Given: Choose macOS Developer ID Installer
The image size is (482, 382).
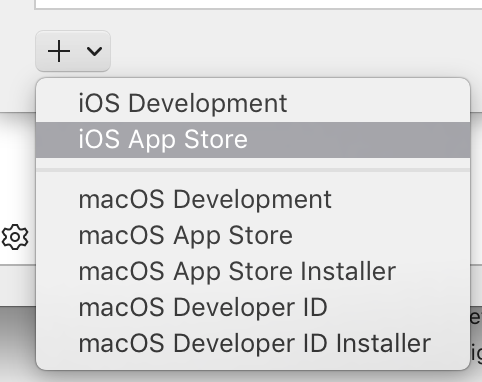Looking at the screenshot, I should tap(253, 343).
